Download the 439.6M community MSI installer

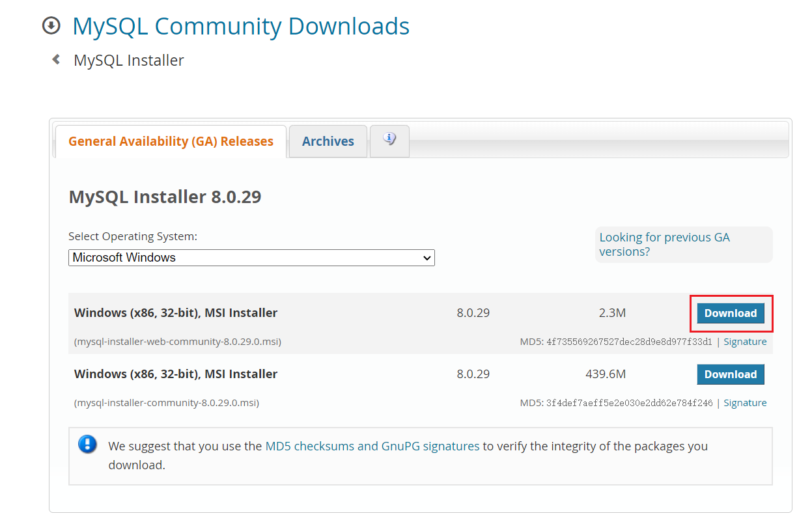coord(731,374)
